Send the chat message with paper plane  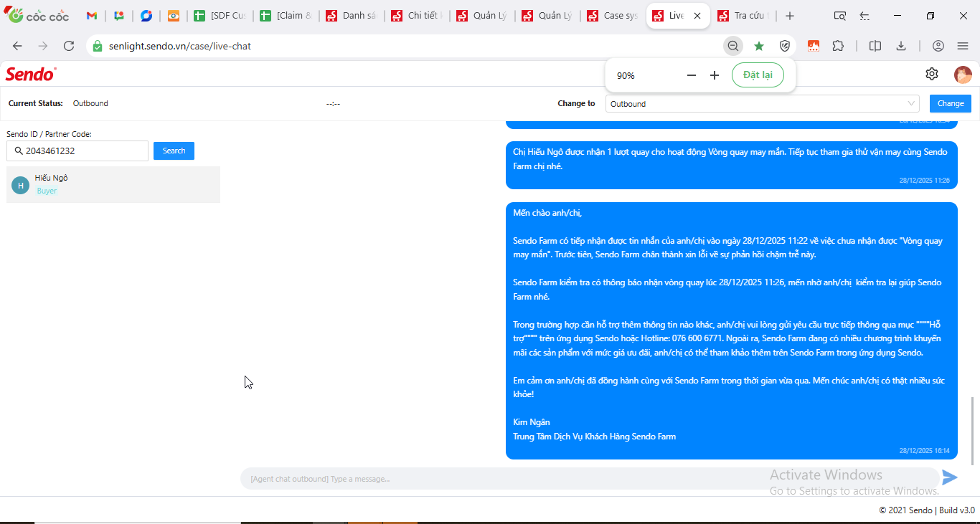click(x=950, y=477)
